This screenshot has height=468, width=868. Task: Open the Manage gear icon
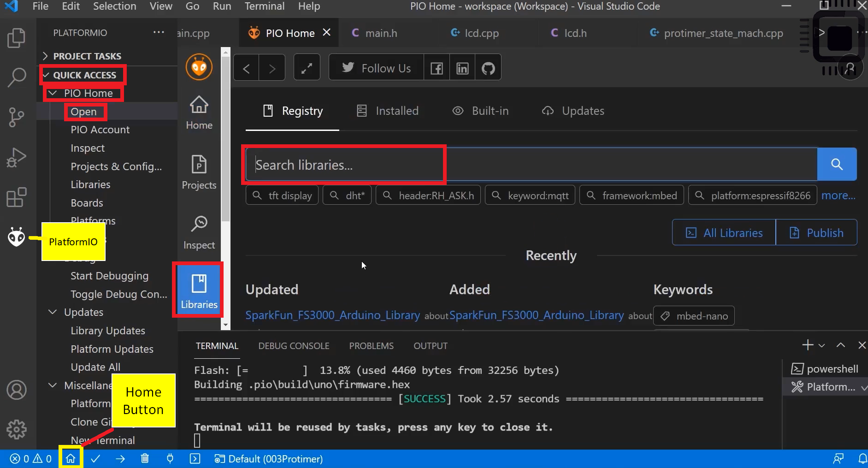click(x=17, y=429)
